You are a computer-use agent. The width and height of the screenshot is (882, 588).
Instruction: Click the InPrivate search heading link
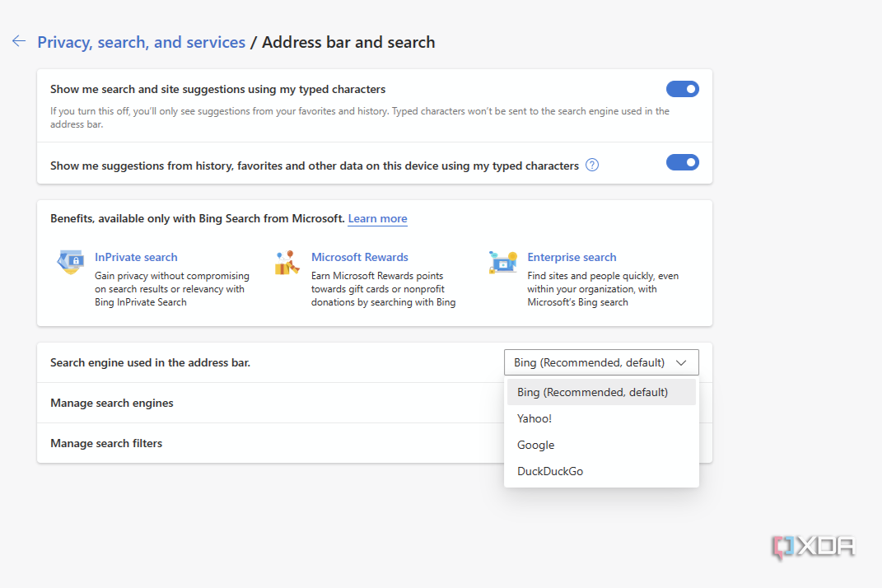[x=135, y=257]
